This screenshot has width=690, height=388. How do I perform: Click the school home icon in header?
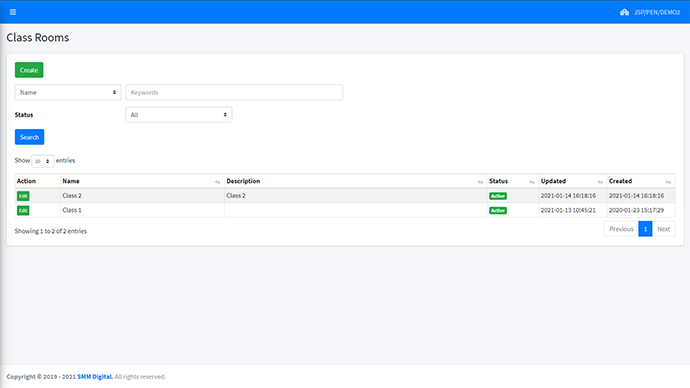(x=624, y=12)
